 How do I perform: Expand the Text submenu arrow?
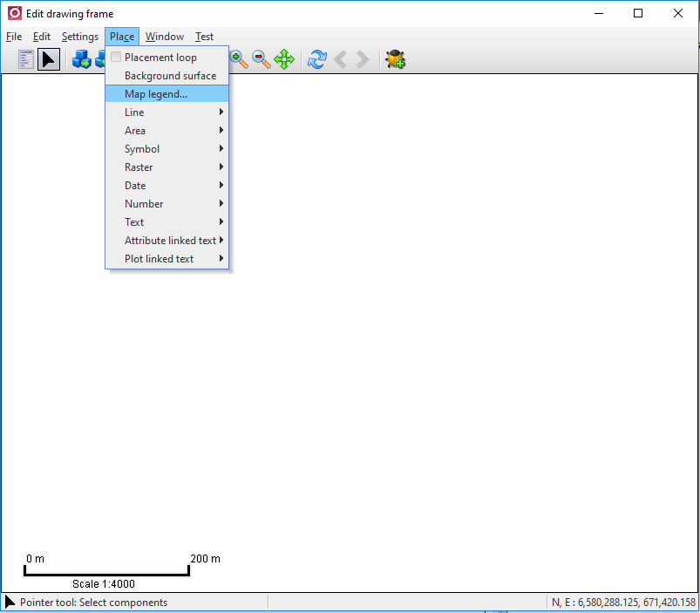pyautogui.click(x=221, y=221)
